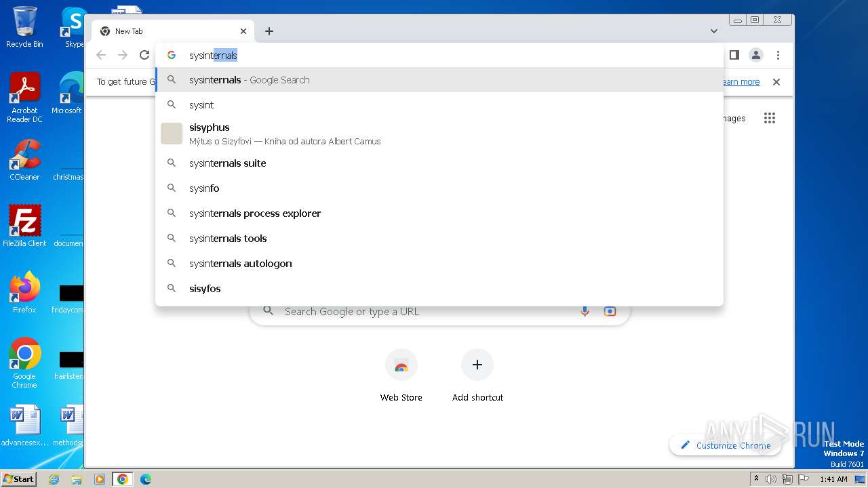Pick the 'sysinternals suite' suggestion
This screenshot has height=488, width=868.
click(439, 163)
